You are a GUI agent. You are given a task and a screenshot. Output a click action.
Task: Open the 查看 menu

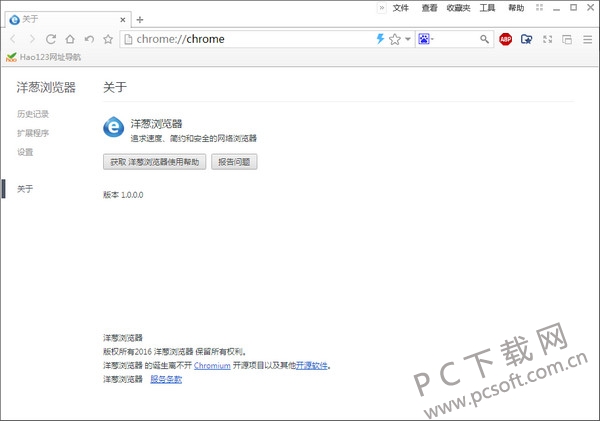click(x=429, y=8)
